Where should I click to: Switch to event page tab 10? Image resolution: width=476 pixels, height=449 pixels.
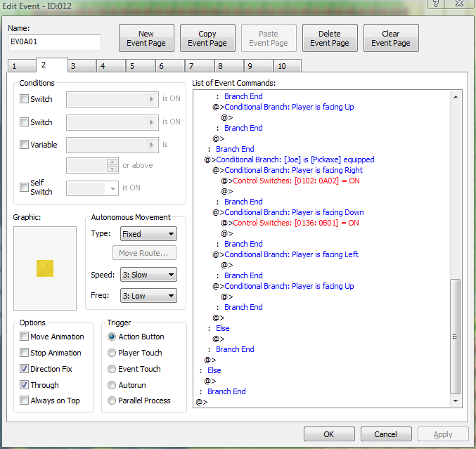pyautogui.click(x=288, y=66)
